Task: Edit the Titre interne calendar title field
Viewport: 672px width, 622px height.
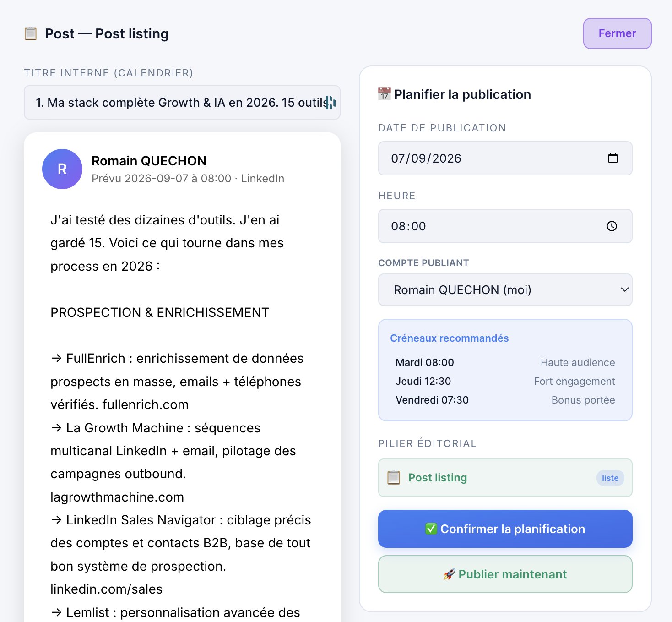Action: pyautogui.click(x=182, y=103)
